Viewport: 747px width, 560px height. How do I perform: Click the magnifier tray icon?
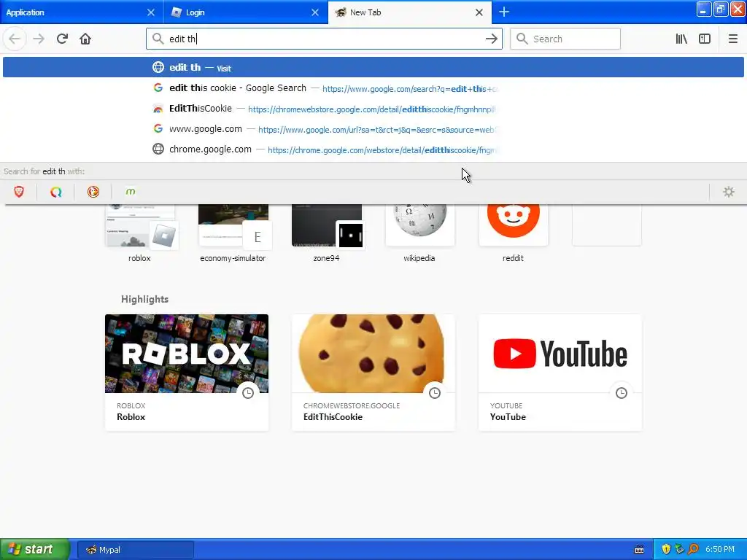[693, 550]
